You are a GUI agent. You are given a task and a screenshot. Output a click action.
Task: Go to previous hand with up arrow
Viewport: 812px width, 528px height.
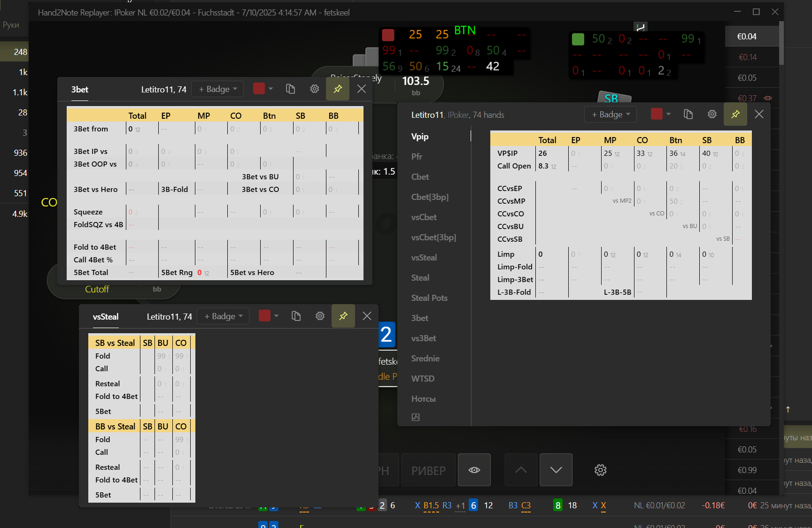click(521, 470)
